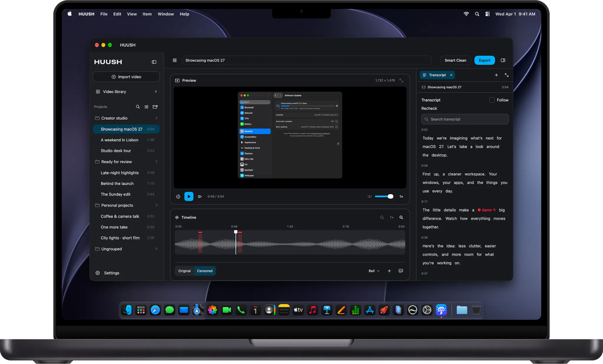The image size is (603, 364).
Task: Play the video preview
Action: pyautogui.click(x=189, y=197)
